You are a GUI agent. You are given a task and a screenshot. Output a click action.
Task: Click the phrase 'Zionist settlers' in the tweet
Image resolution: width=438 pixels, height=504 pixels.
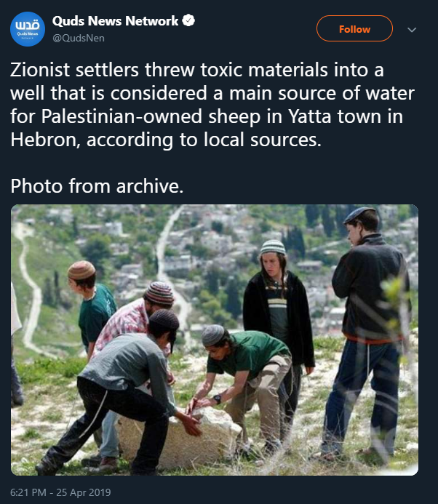pyautogui.click(x=74, y=70)
